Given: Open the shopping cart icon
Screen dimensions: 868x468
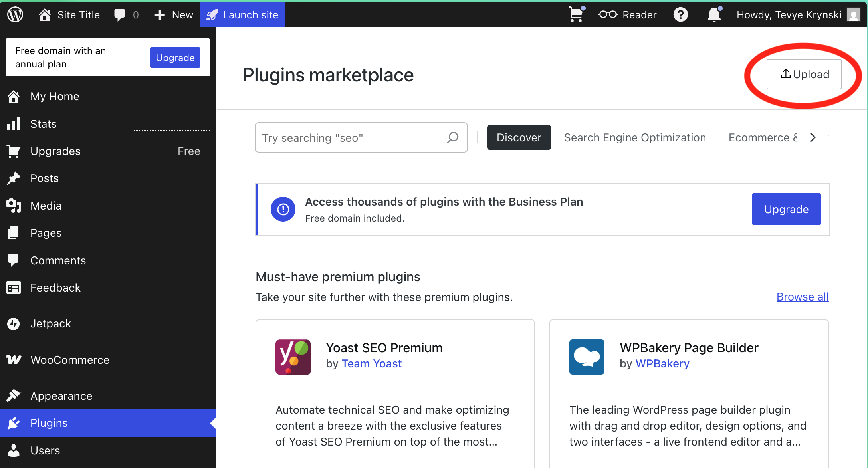Looking at the screenshot, I should [x=577, y=14].
